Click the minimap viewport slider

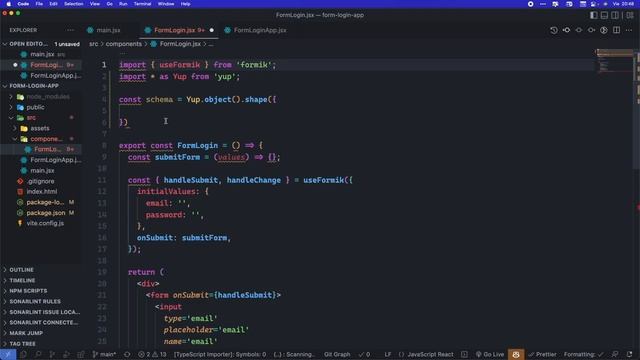tap(616, 53)
